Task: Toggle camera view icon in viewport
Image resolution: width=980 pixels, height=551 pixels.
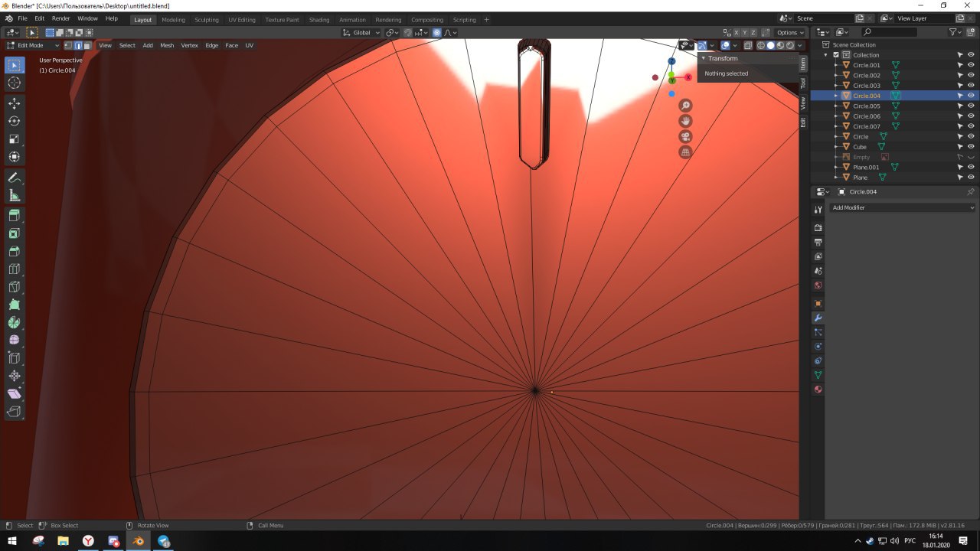Action: coord(685,136)
